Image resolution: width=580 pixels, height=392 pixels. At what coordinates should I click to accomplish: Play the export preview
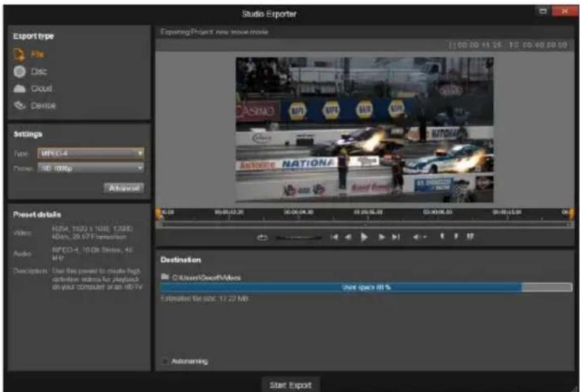(x=364, y=237)
